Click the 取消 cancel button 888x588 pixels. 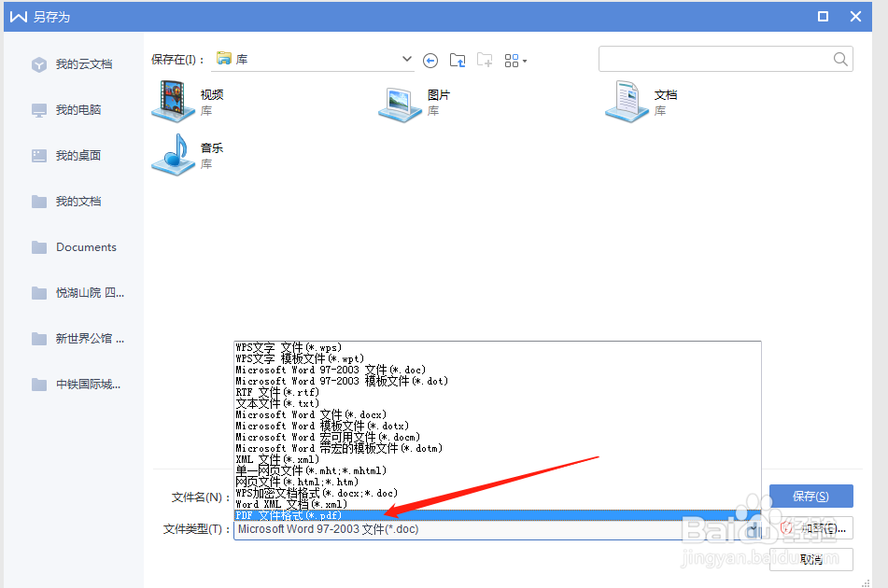tap(811, 559)
